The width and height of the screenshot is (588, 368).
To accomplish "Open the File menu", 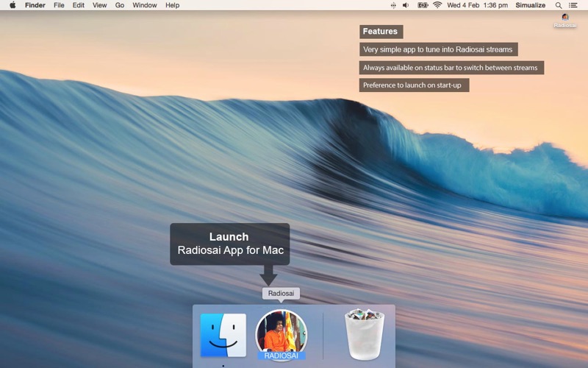I will click(x=59, y=5).
